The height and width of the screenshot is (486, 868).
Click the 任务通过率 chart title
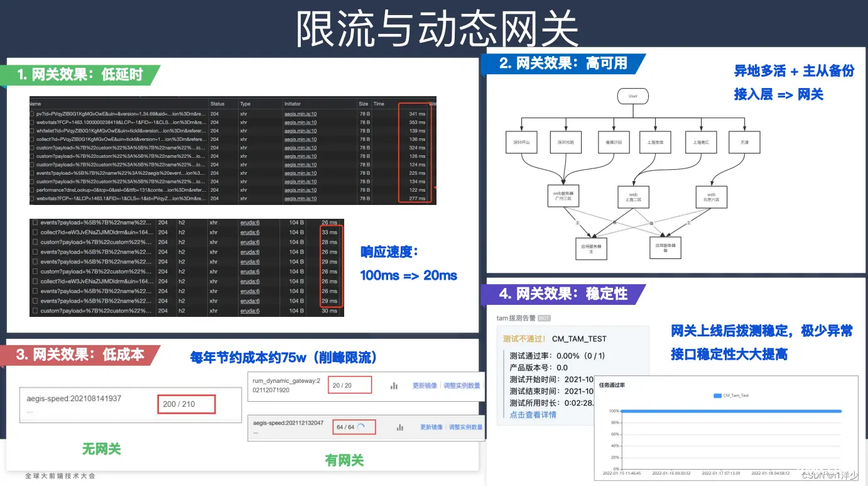tap(612, 384)
